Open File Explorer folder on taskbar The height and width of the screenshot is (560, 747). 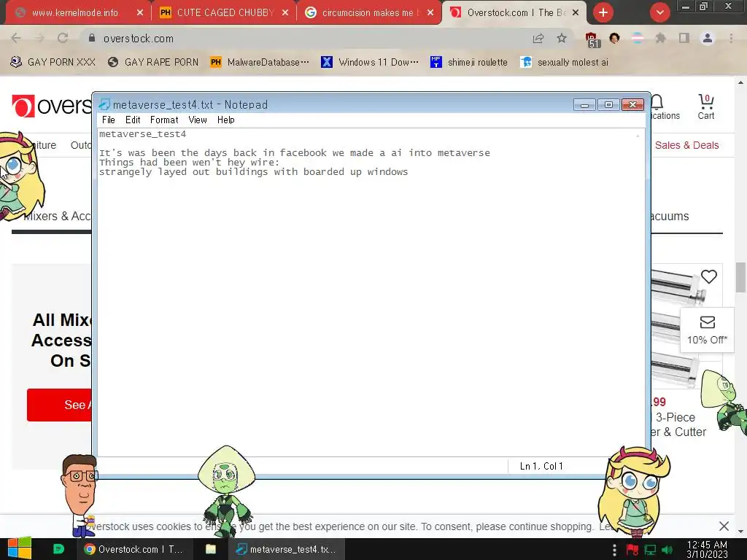(x=211, y=549)
